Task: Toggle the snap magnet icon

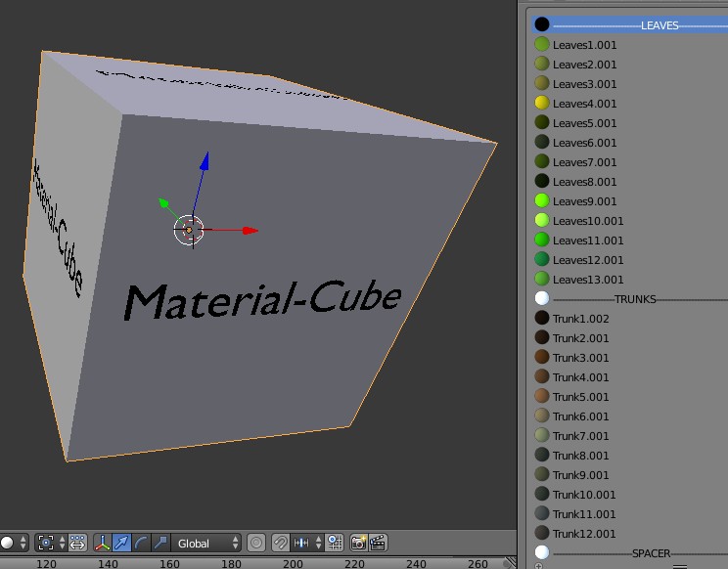Action: [x=281, y=543]
